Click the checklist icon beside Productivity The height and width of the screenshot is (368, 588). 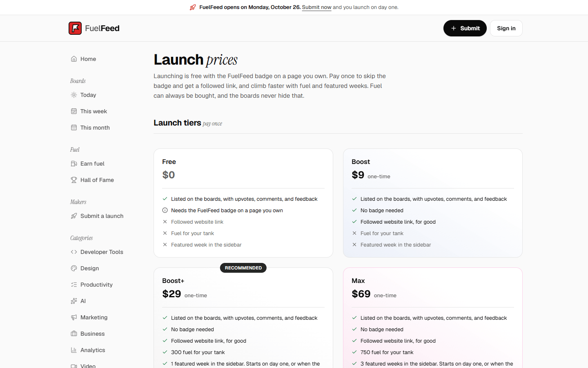tap(74, 285)
